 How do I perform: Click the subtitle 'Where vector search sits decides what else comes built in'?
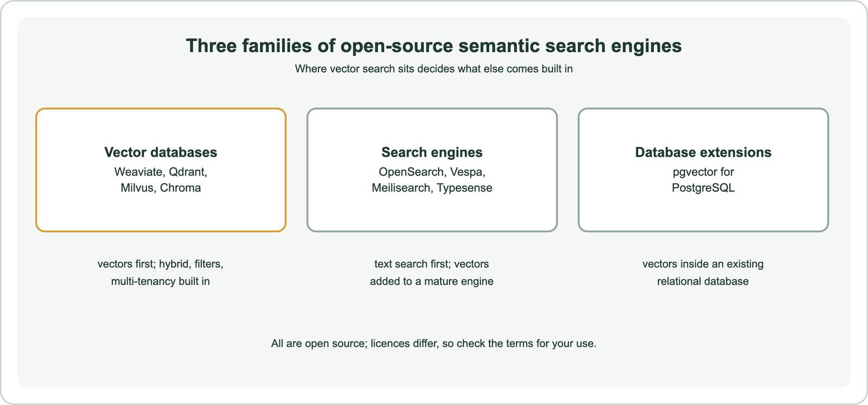pos(434,69)
